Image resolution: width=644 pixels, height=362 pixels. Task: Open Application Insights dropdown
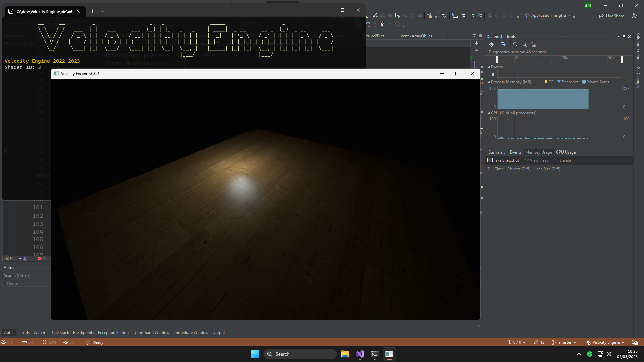[570, 15]
